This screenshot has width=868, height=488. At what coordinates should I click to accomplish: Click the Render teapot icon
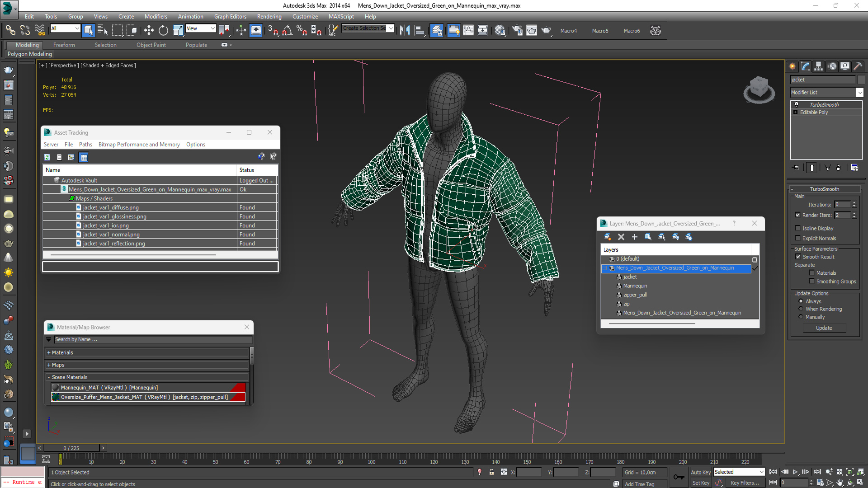(546, 30)
